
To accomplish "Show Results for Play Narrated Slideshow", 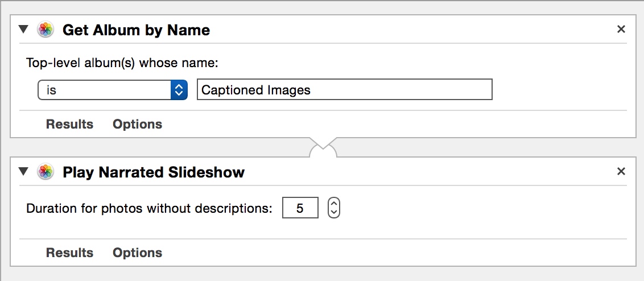I will click(x=69, y=252).
